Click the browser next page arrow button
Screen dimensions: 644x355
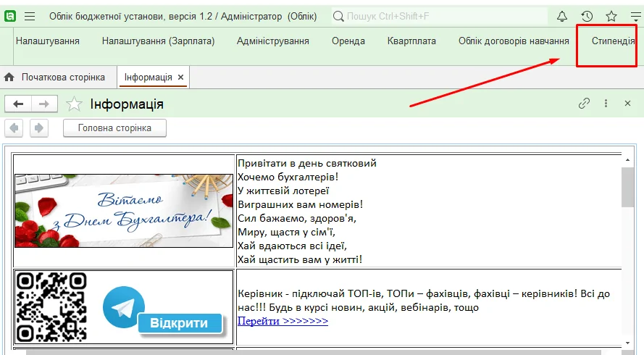[39, 128]
